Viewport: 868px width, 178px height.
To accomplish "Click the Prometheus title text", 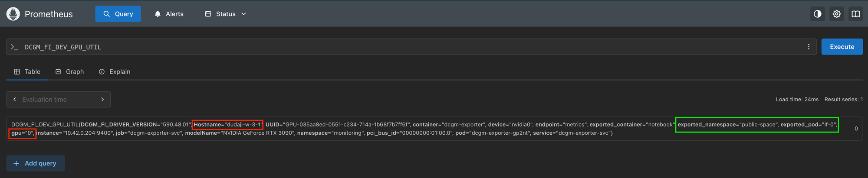I will (49, 14).
